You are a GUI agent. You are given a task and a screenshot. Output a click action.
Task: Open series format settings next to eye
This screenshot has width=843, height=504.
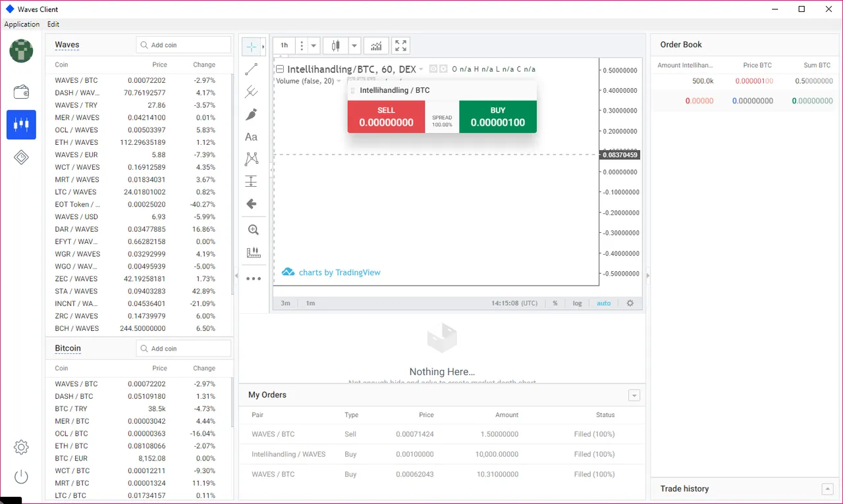click(443, 68)
